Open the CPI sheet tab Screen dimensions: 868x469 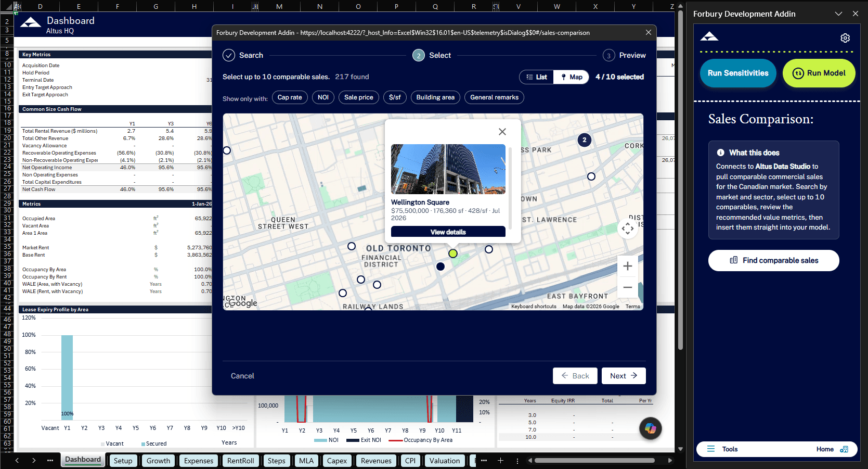[x=410, y=461]
